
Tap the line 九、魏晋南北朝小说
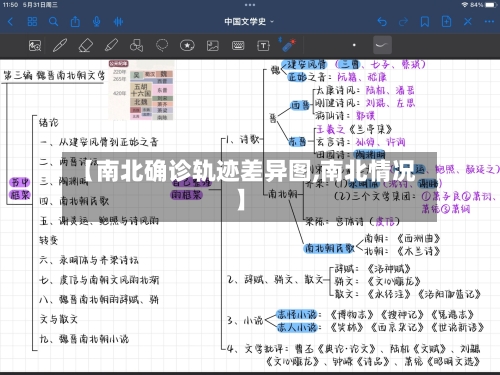[x=84, y=339]
